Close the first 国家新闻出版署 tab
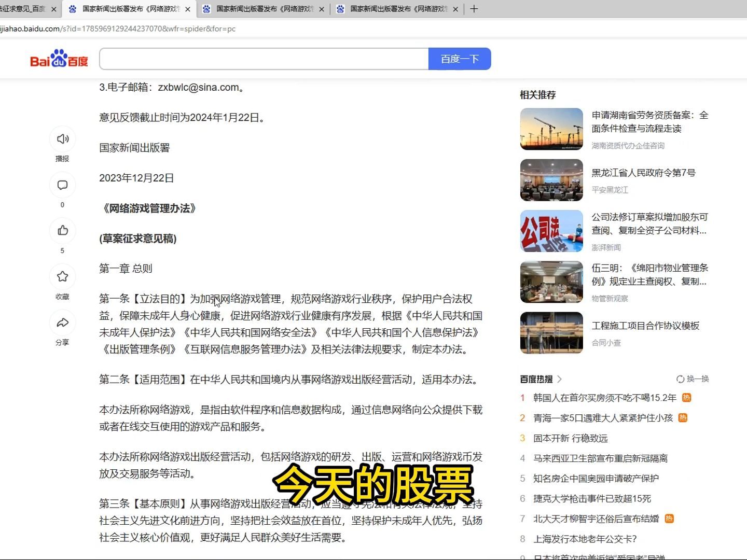The height and width of the screenshot is (560, 747). (x=188, y=9)
